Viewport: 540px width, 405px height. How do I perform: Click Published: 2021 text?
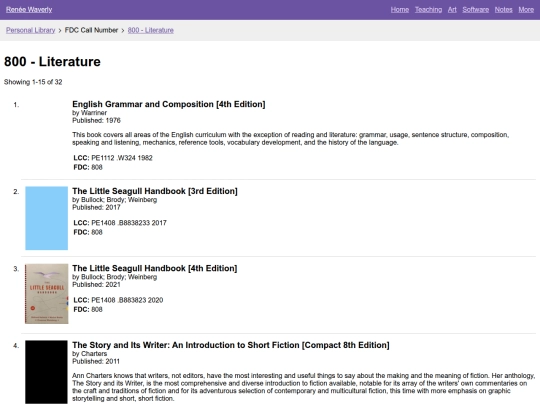96,284
